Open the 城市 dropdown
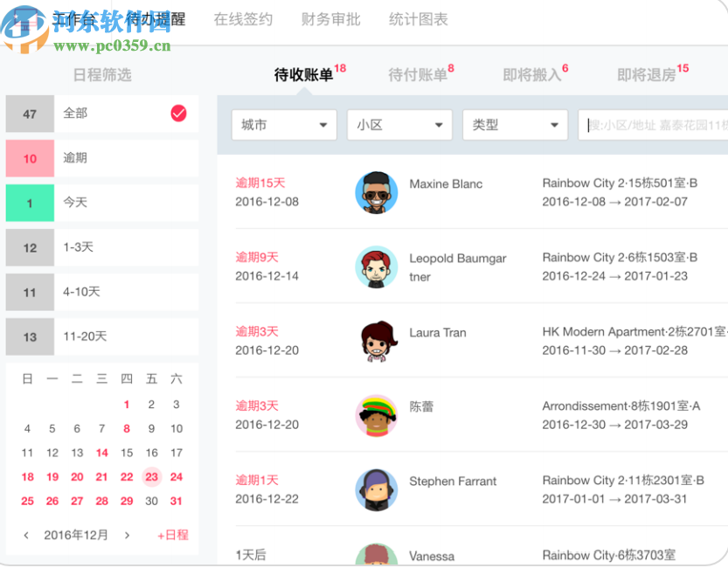The height and width of the screenshot is (568, 728). pyautogui.click(x=283, y=124)
